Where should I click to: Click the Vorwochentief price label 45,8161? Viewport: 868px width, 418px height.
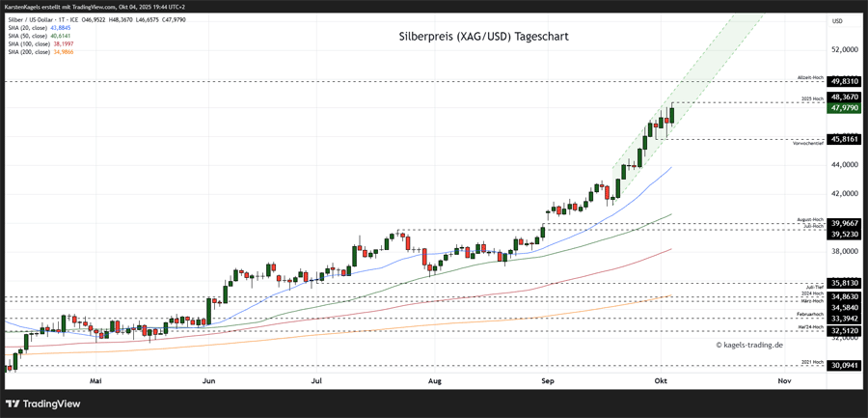point(844,139)
